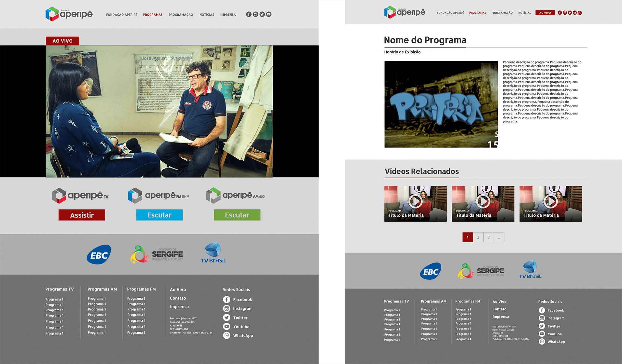Open the gray Facebook icon in header

[x=249, y=14]
